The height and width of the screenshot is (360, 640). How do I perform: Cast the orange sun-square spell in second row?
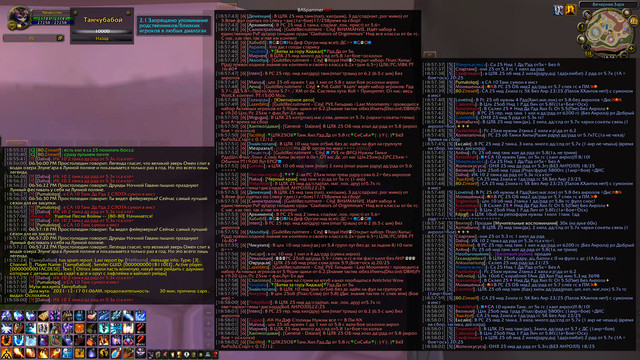(80, 328)
